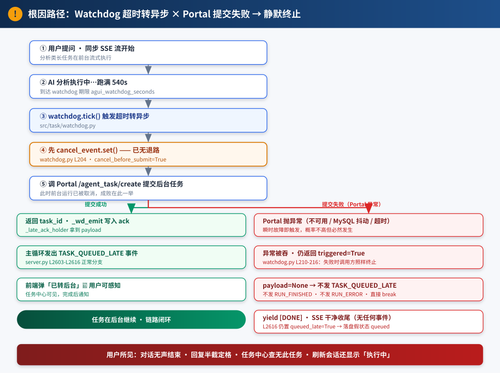Viewport: 500px width, 373px height.
Task: Click the '② AI 分析执行中…跑满 540s' heading
Action: pos(83,82)
